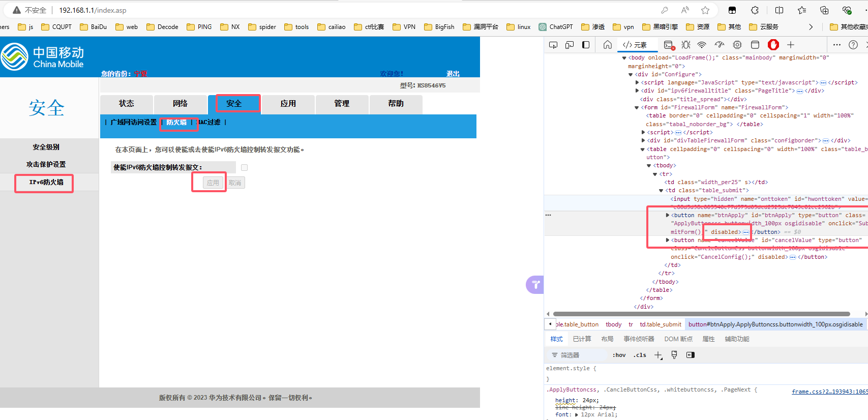The height and width of the screenshot is (420, 868).
Task: Open the Sources bug icon panel
Action: (686, 45)
